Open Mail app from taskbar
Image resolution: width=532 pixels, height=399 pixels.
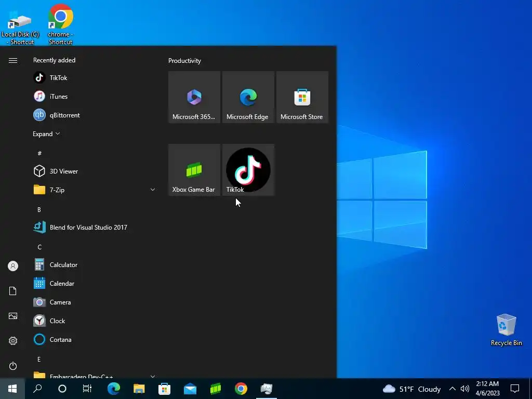[x=190, y=389]
